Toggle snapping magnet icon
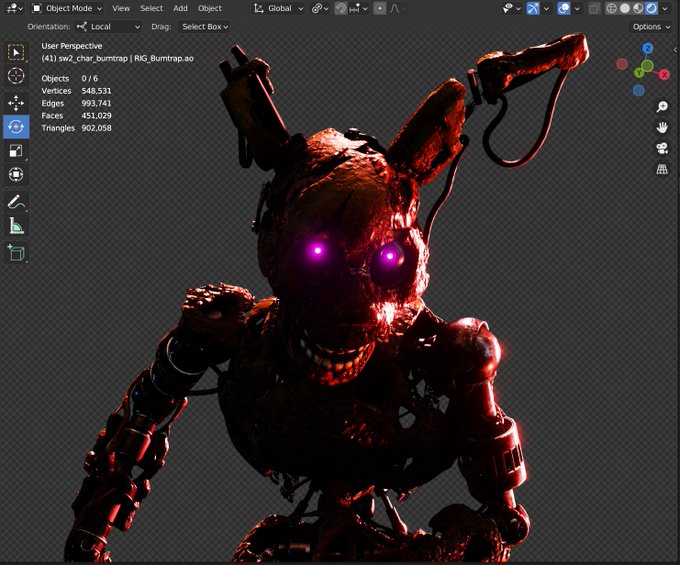This screenshot has width=680, height=565. (341, 8)
